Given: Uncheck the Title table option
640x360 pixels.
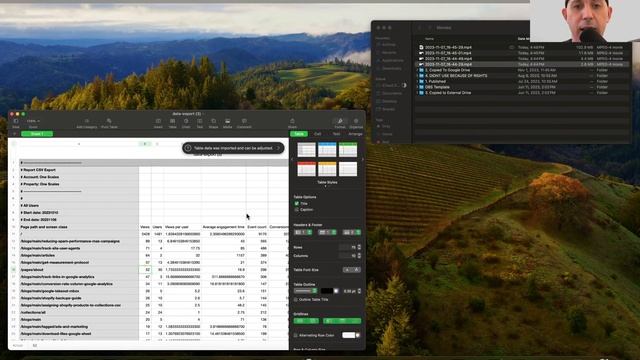Looking at the screenshot, I should tap(297, 203).
